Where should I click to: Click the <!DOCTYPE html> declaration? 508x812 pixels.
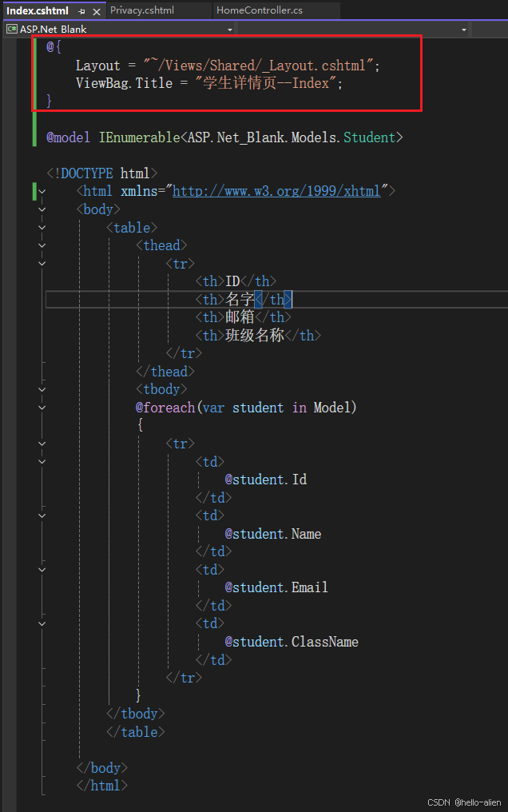tap(102, 173)
